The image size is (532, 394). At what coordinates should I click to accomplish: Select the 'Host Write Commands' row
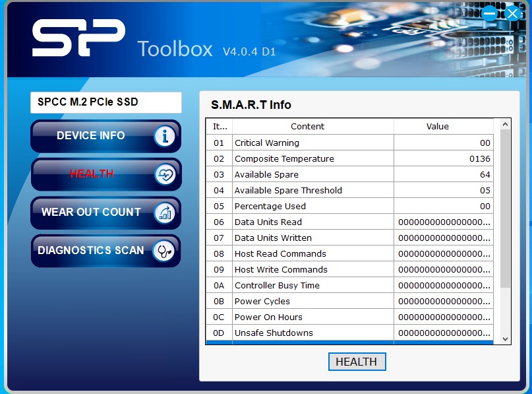tap(349, 270)
